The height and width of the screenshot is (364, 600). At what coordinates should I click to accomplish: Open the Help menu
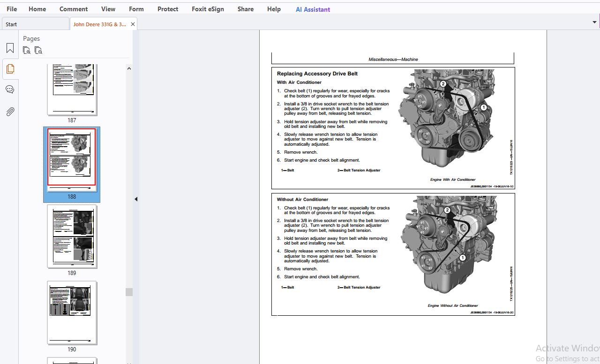point(274,9)
